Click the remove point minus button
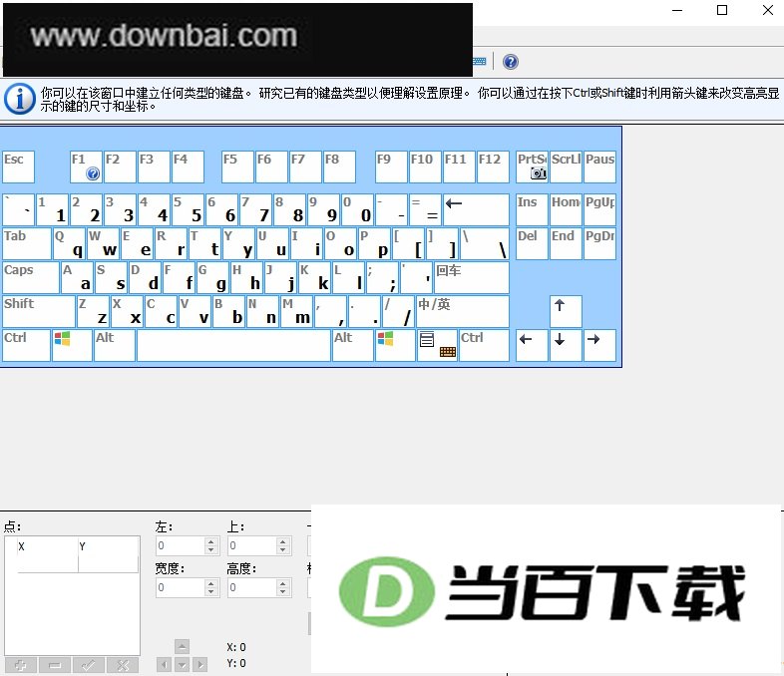 tap(55, 665)
